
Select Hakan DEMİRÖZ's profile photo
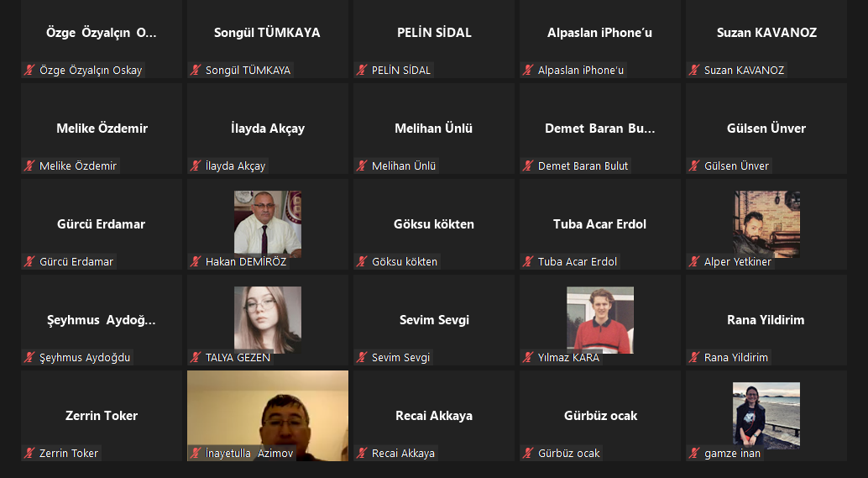pyautogui.click(x=268, y=223)
